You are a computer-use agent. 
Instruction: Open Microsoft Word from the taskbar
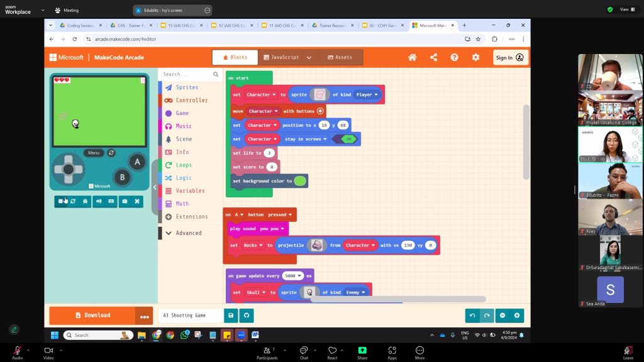tap(255, 335)
